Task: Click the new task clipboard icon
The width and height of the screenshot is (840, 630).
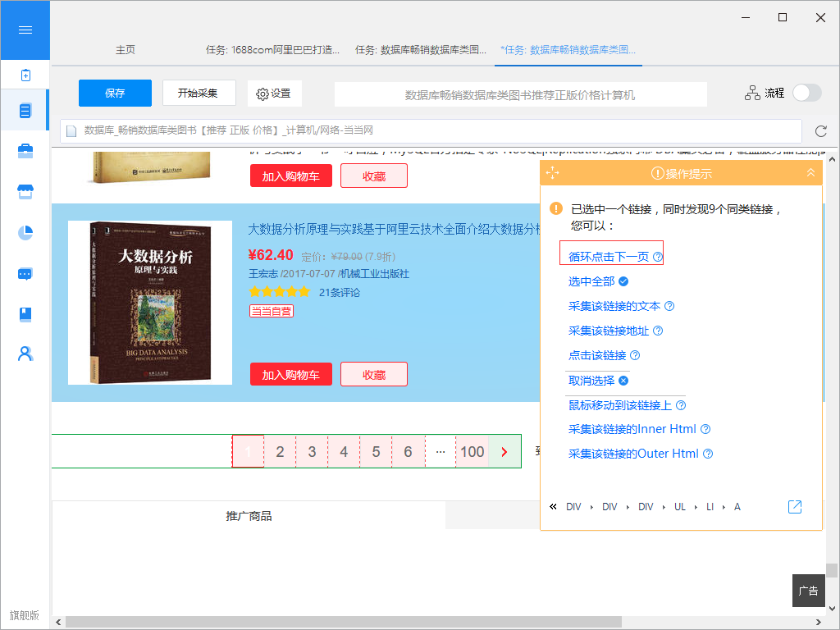Action: tap(25, 75)
